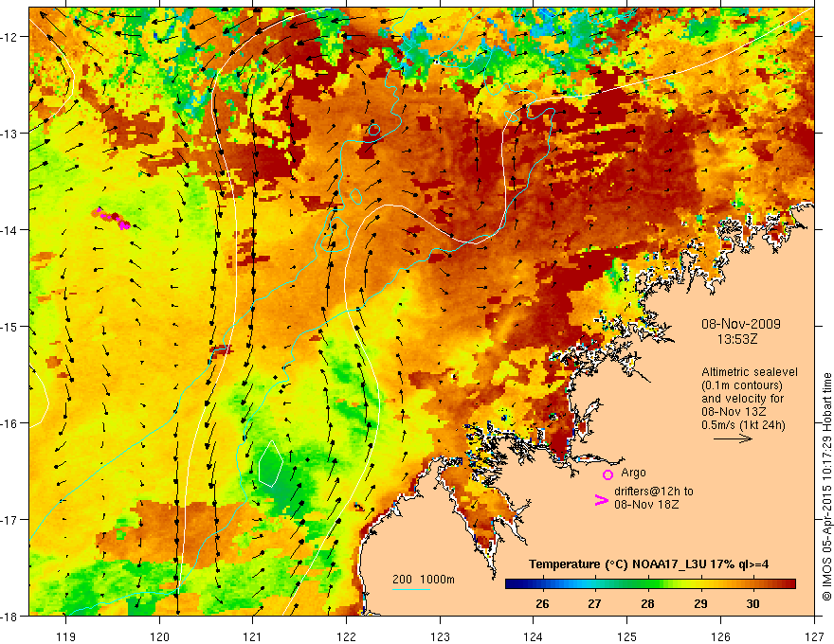The height and width of the screenshot is (644, 834).
Task: Click the color bar tick label 28
Action: pyautogui.click(x=647, y=604)
